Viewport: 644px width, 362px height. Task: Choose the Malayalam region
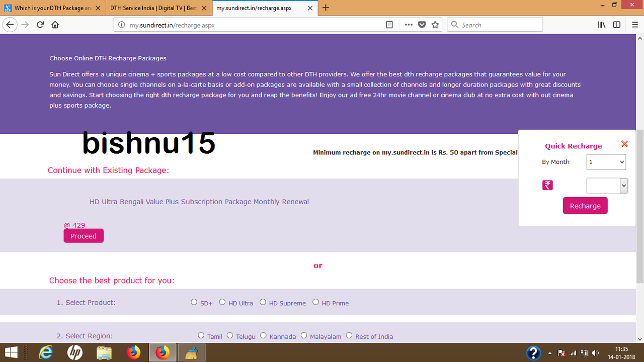pyautogui.click(x=304, y=335)
